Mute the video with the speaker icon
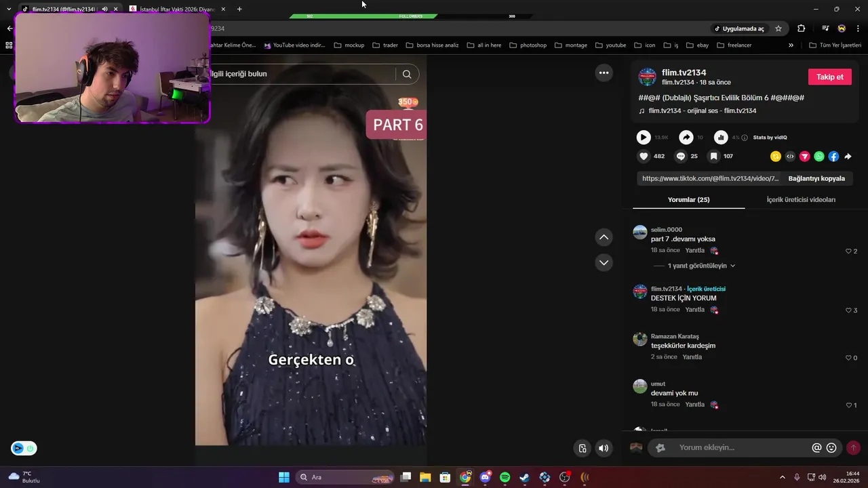The image size is (868, 488). coord(604,448)
